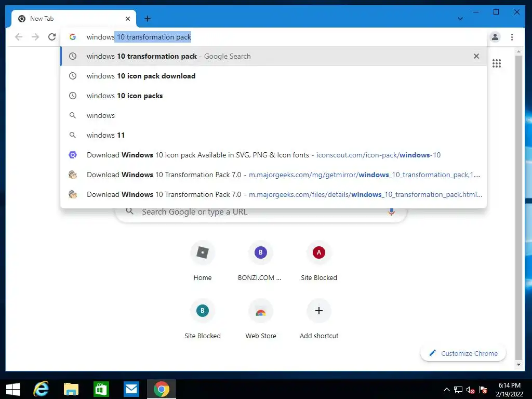Close the New Tab tab
532x399 pixels.
(128, 19)
